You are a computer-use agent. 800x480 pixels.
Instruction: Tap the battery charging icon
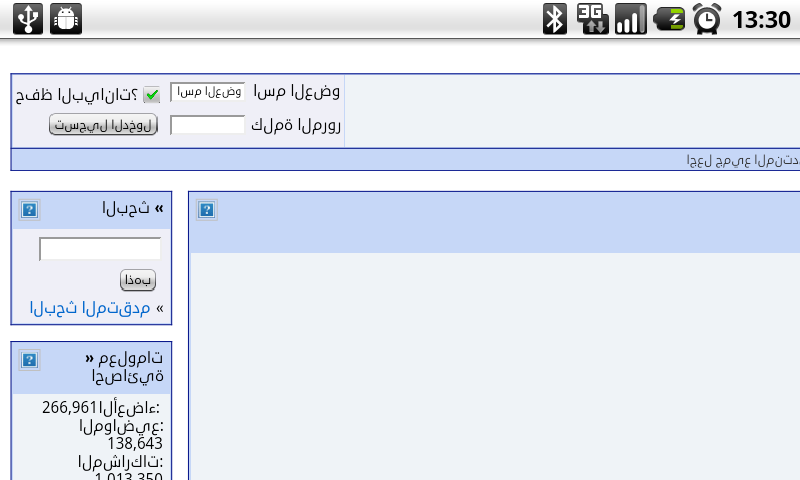(x=669, y=19)
